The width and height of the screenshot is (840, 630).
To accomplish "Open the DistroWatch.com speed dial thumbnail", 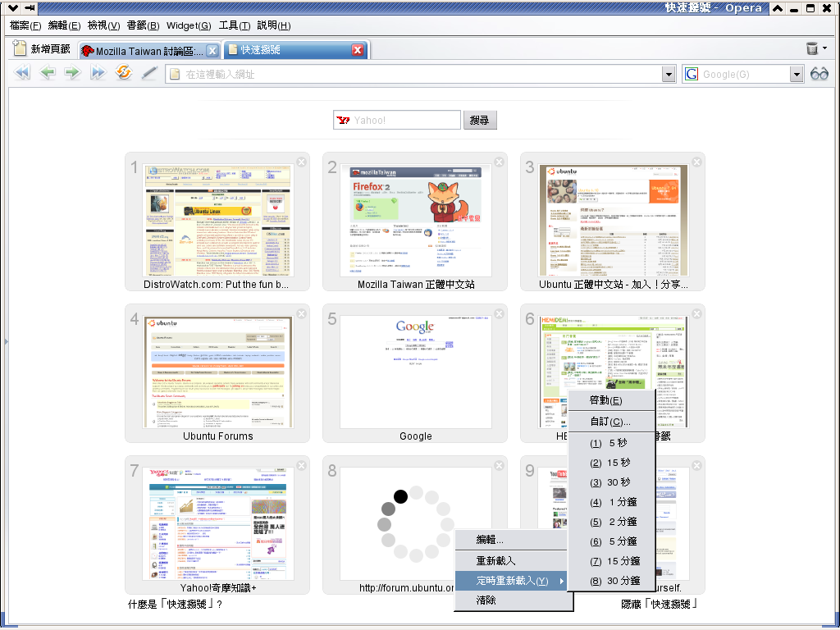I will pyautogui.click(x=218, y=221).
